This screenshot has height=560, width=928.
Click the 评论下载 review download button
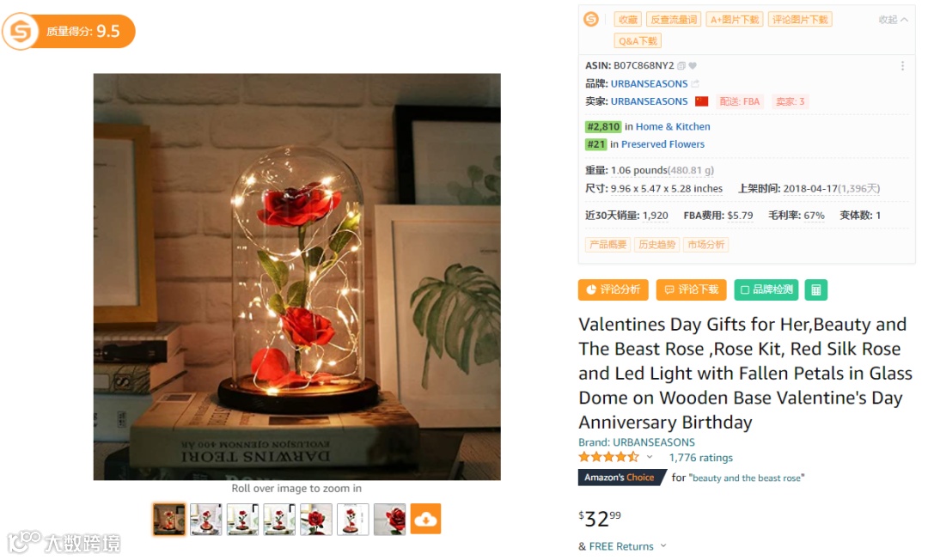(691, 289)
